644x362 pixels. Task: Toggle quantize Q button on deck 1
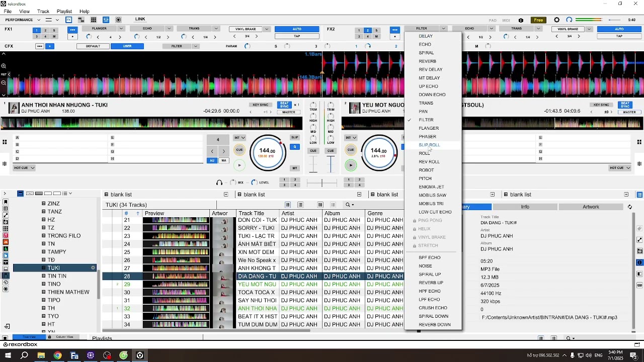pos(294,147)
